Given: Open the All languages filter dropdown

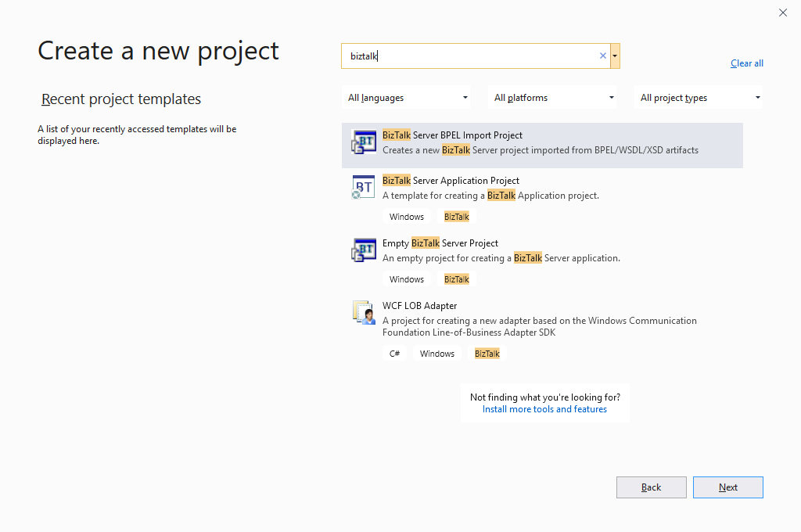Looking at the screenshot, I should pos(408,98).
